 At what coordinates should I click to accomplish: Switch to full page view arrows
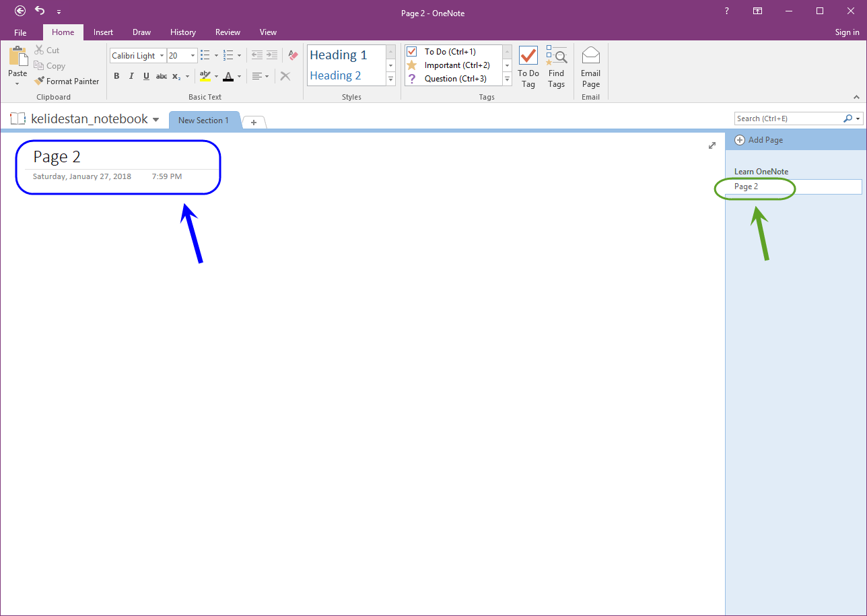pos(712,145)
